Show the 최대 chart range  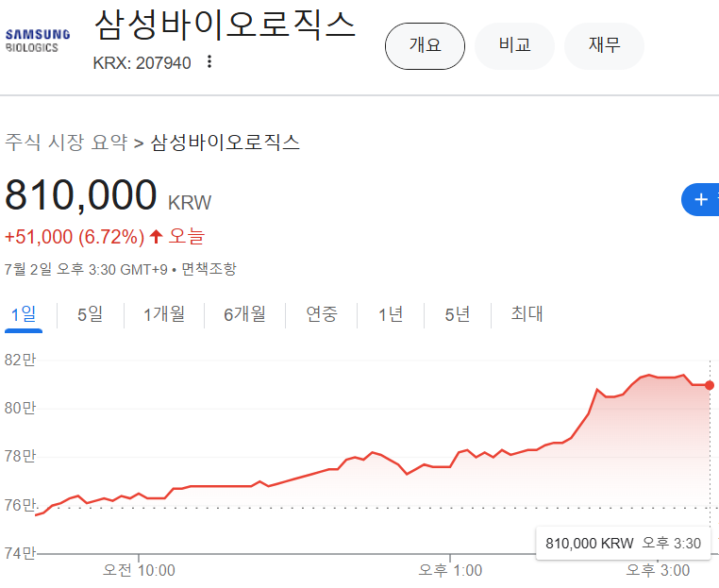[x=527, y=314]
